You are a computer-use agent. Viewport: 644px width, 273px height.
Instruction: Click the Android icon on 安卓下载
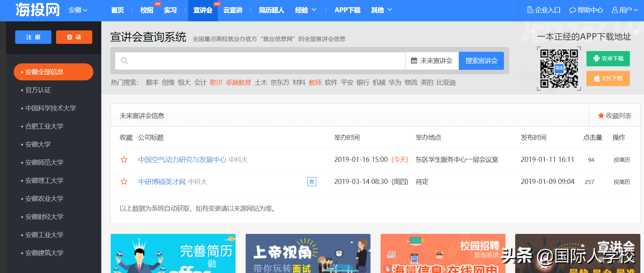tap(596, 59)
